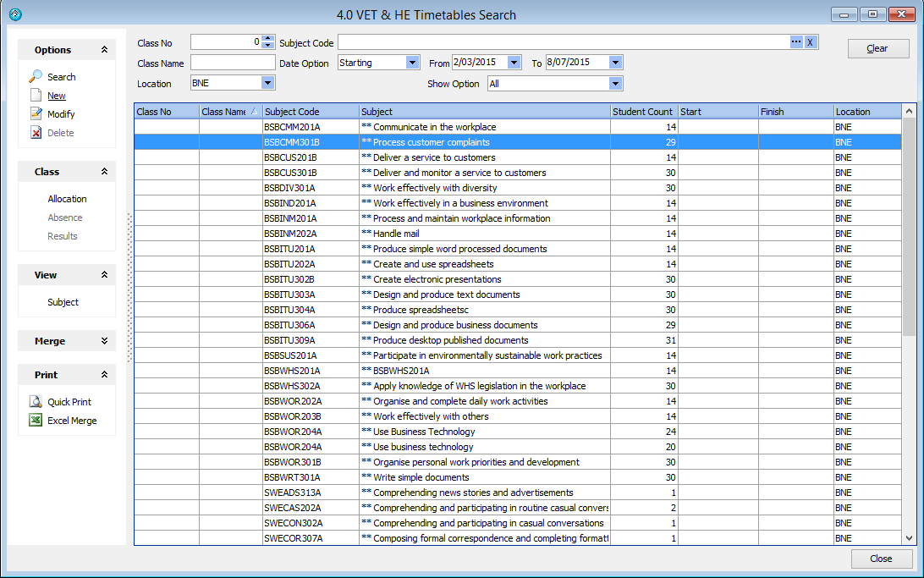Image resolution: width=924 pixels, height=578 pixels.
Task: Select Subject under View panel
Action: coord(63,302)
